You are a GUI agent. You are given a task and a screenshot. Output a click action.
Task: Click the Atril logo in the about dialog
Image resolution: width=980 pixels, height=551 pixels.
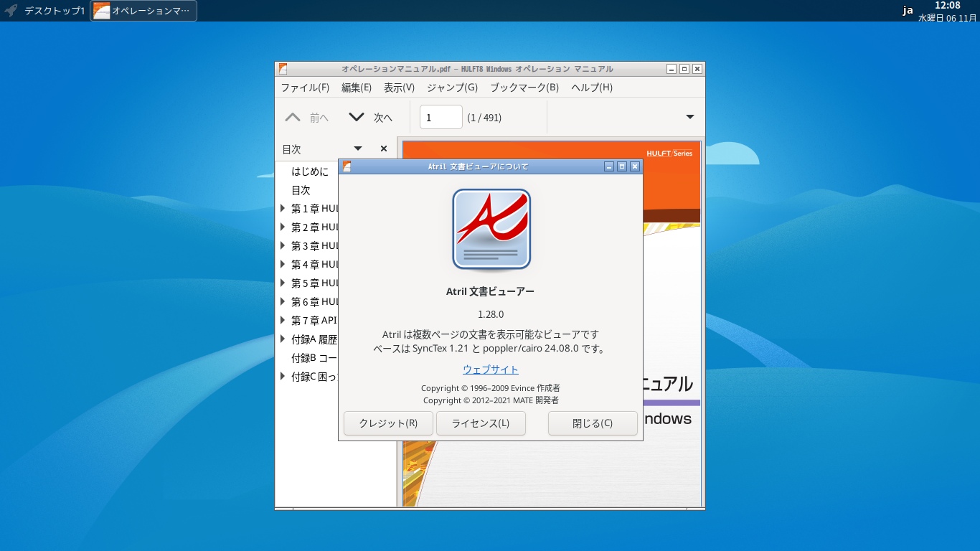point(491,230)
